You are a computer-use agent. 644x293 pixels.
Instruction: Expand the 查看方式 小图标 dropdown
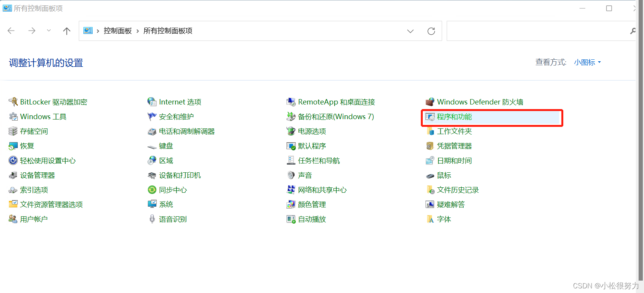click(587, 62)
